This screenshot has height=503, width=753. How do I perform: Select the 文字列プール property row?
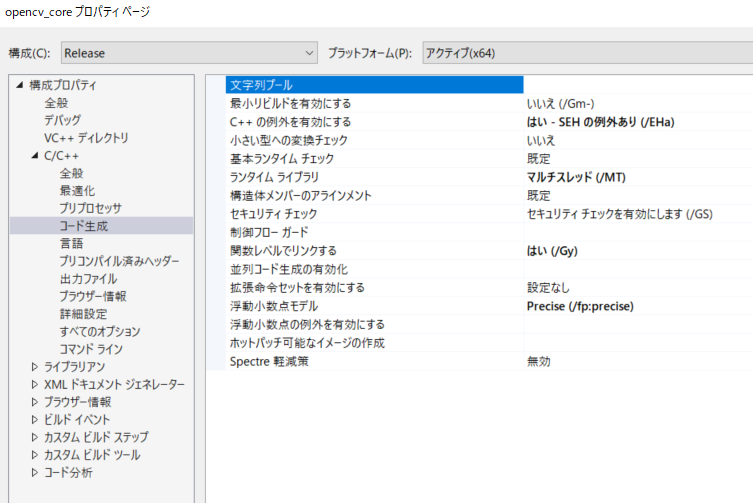tap(375, 85)
